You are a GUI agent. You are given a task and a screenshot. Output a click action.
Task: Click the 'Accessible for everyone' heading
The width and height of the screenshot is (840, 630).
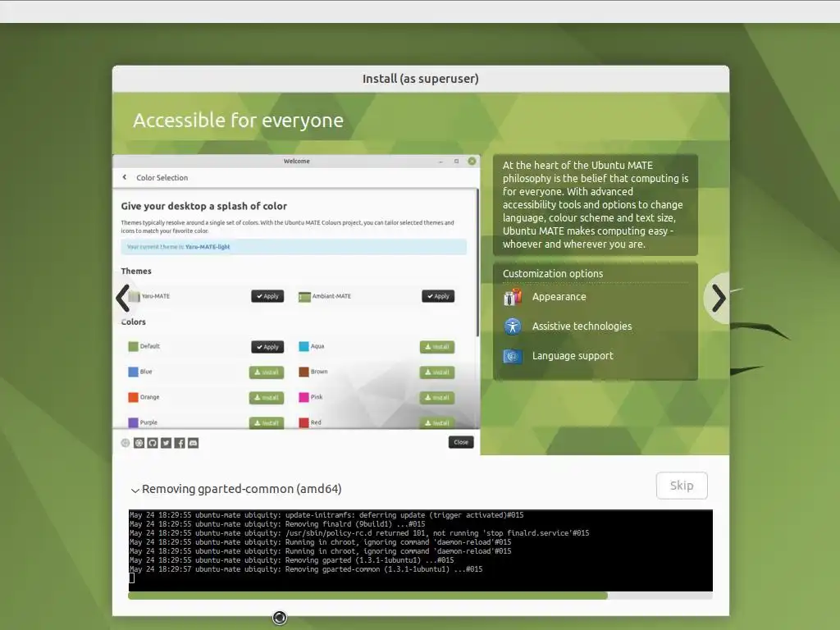pos(239,121)
